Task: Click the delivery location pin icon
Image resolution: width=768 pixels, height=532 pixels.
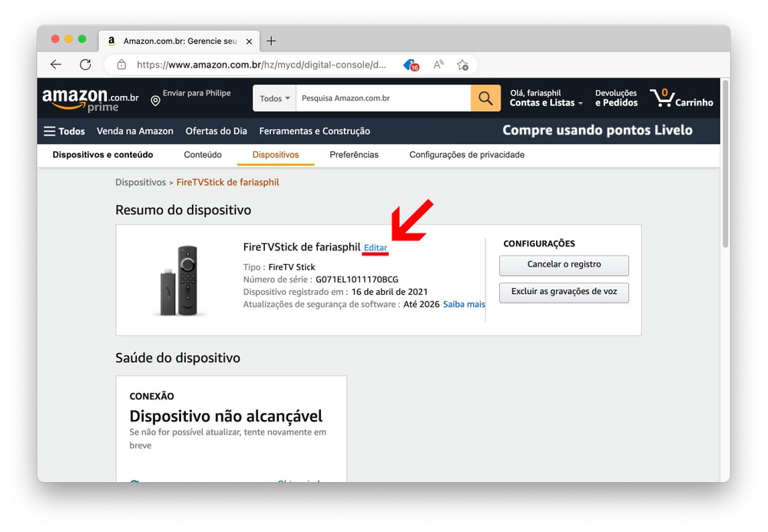Action: pyautogui.click(x=155, y=101)
